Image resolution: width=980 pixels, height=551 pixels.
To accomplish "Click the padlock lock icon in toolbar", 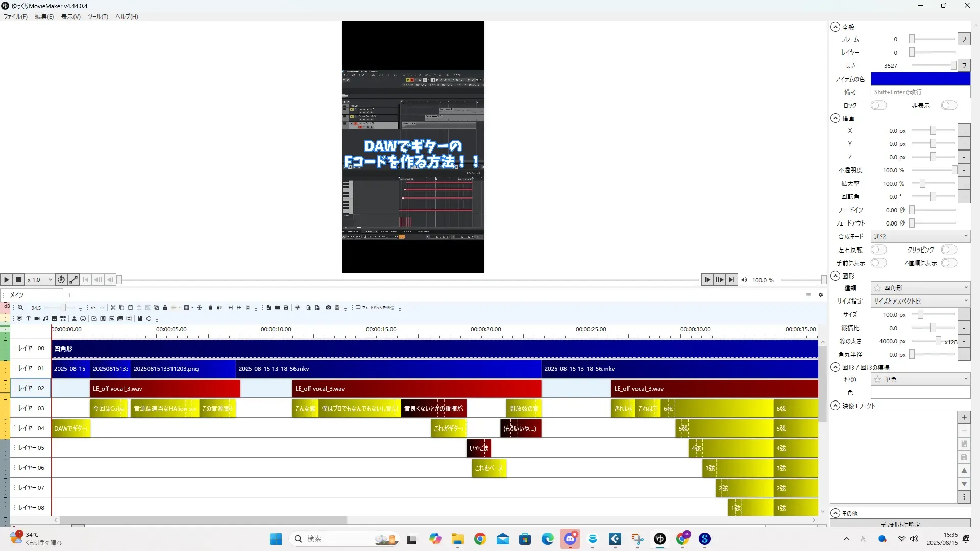I will point(165,308).
